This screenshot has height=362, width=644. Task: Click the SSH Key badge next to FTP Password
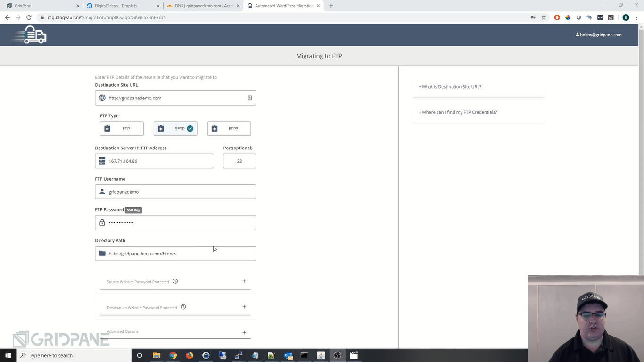tap(133, 210)
